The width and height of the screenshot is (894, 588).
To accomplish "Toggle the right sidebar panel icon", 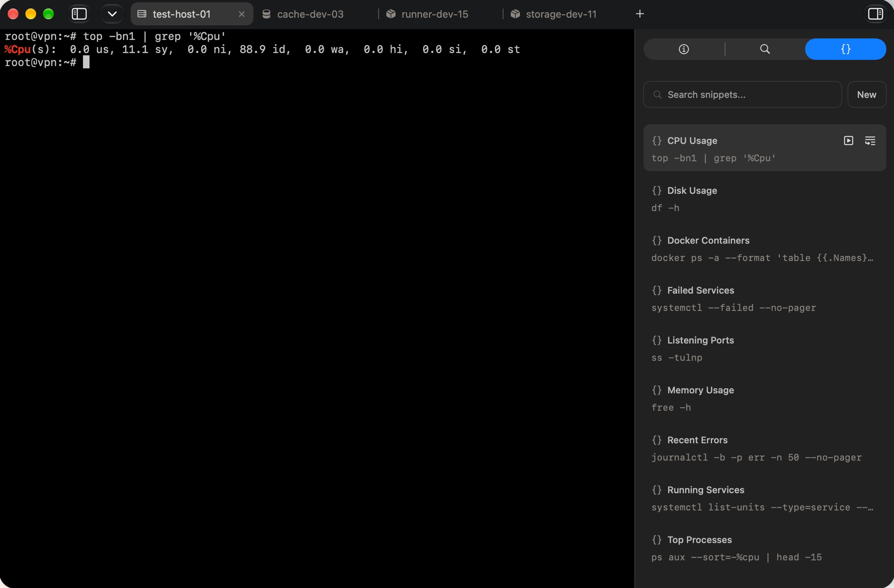I will coord(875,14).
